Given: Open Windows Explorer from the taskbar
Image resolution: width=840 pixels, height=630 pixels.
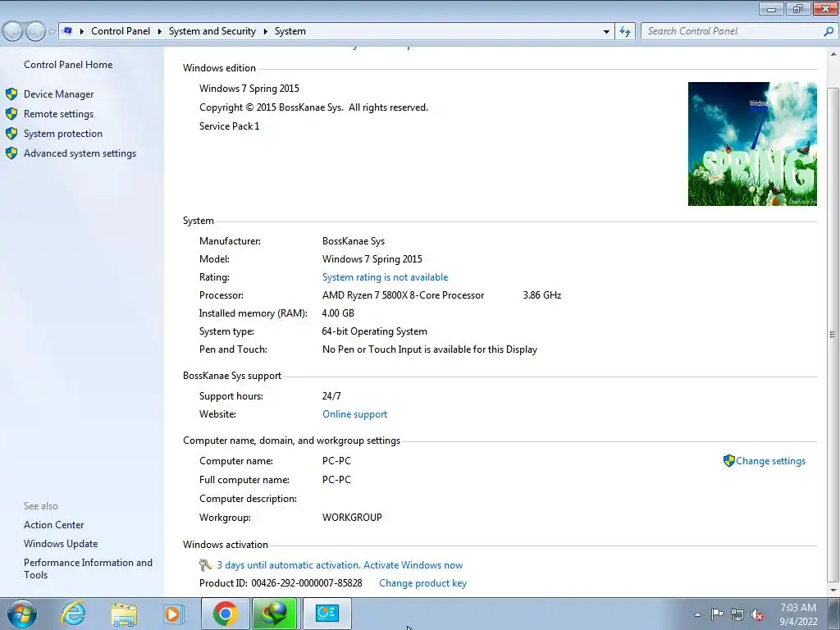Looking at the screenshot, I should coord(124,614).
